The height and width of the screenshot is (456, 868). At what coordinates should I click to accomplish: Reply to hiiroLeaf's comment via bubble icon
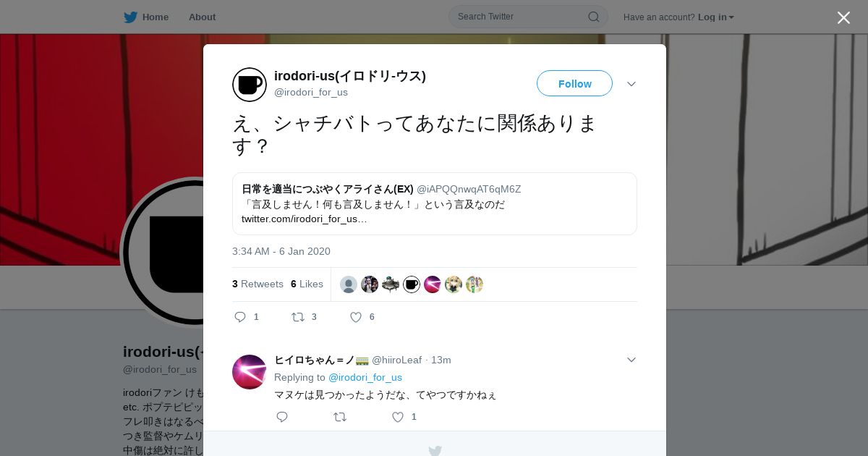(282, 417)
